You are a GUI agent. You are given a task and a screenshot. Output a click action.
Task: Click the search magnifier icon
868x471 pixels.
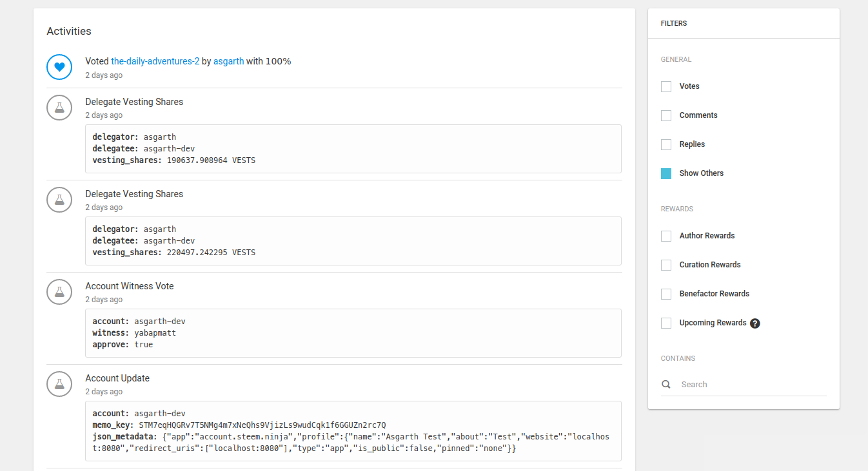pos(666,385)
